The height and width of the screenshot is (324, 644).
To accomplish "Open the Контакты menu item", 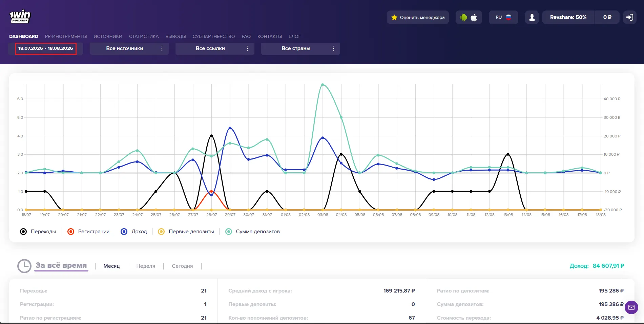I will click(270, 36).
